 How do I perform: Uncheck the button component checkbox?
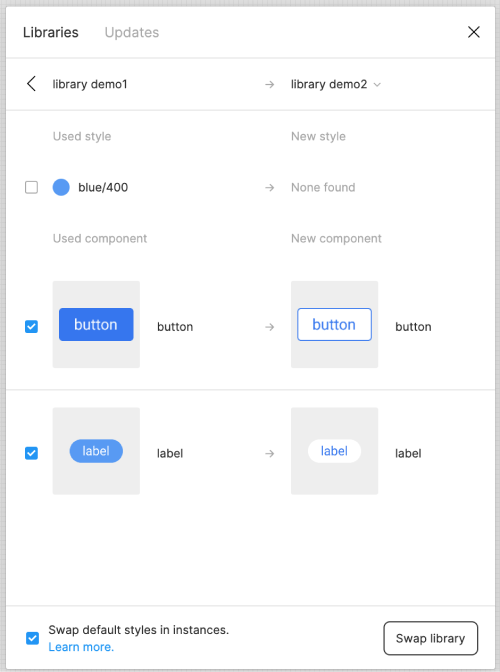pos(31,327)
